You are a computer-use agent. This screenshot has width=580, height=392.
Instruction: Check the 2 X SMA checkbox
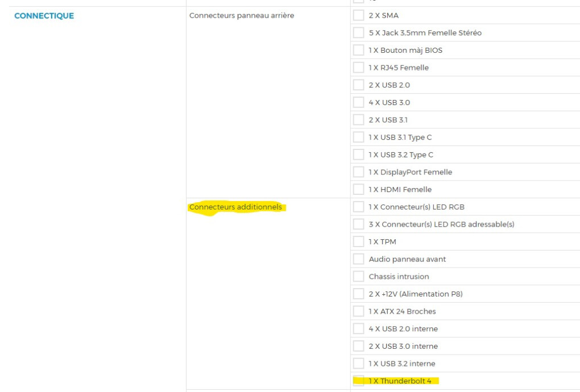pos(358,15)
